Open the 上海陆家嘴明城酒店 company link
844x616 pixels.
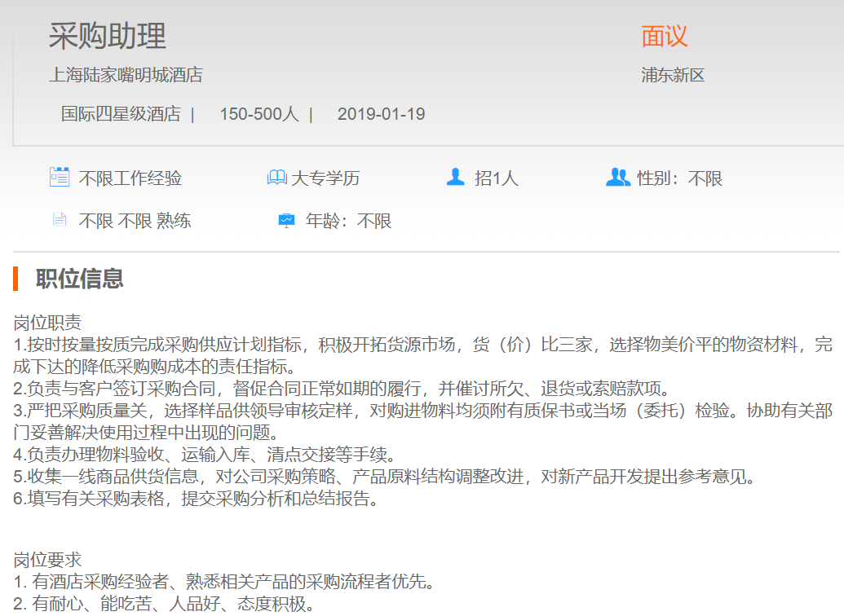pos(126,76)
